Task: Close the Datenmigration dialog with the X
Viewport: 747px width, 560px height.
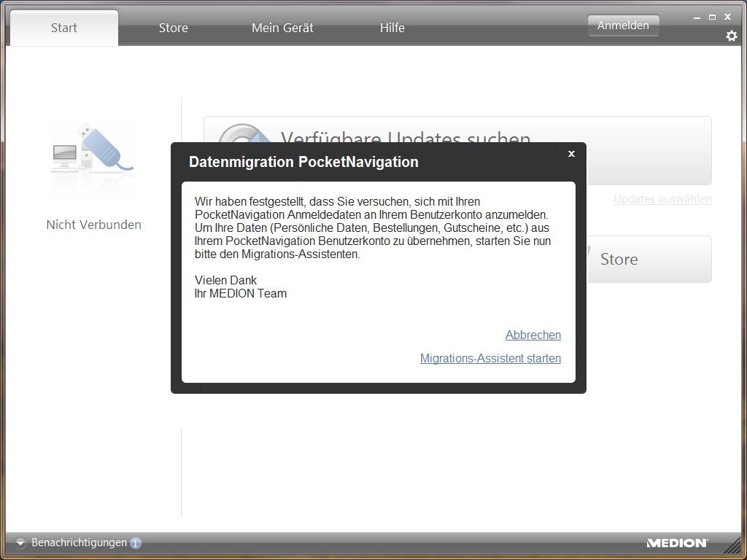Action: 571,154
